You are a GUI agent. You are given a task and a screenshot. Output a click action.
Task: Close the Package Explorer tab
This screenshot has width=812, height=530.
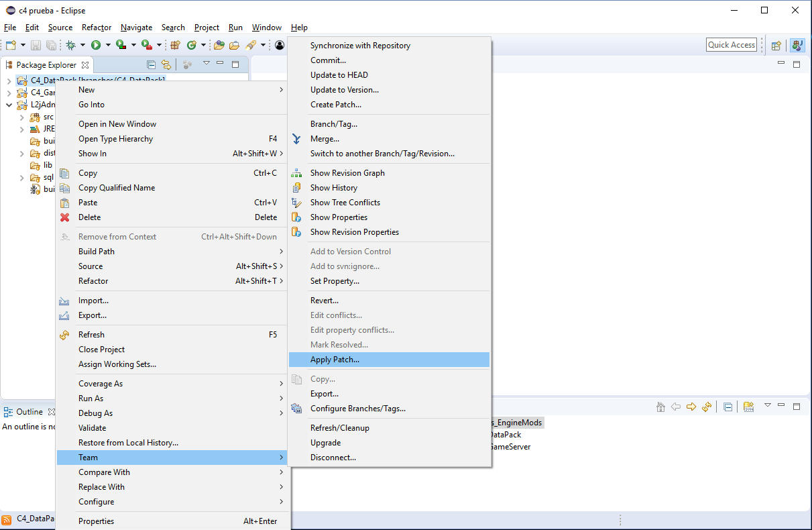click(x=85, y=65)
